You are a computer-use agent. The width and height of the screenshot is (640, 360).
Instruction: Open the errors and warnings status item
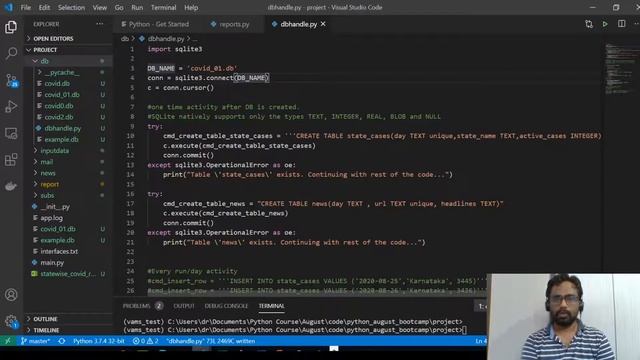(145, 341)
